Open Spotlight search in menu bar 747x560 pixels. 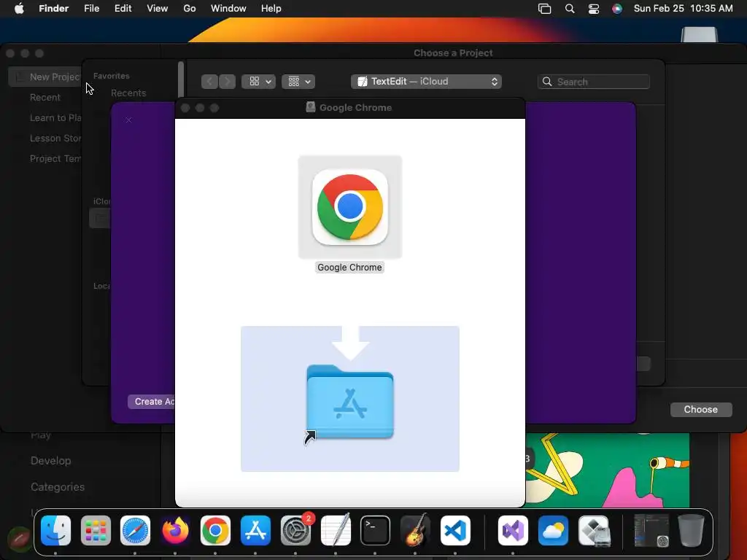pos(569,9)
